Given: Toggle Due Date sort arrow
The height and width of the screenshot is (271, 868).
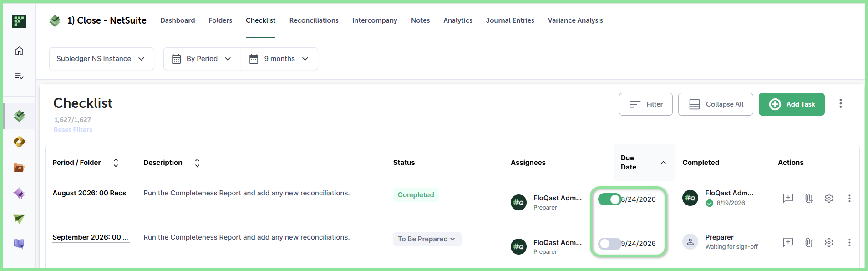Looking at the screenshot, I should pyautogui.click(x=663, y=163).
